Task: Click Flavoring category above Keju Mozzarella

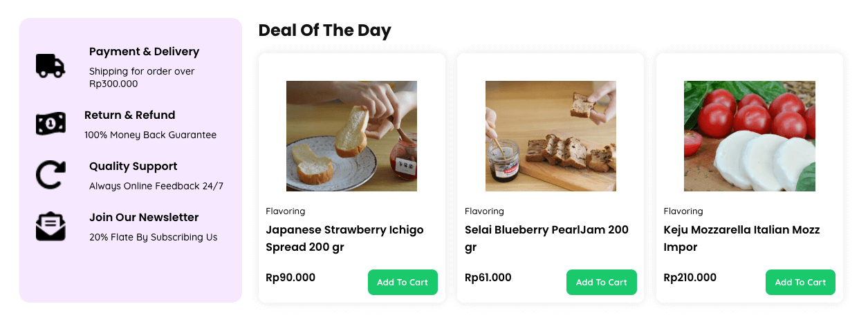Action: coord(683,211)
